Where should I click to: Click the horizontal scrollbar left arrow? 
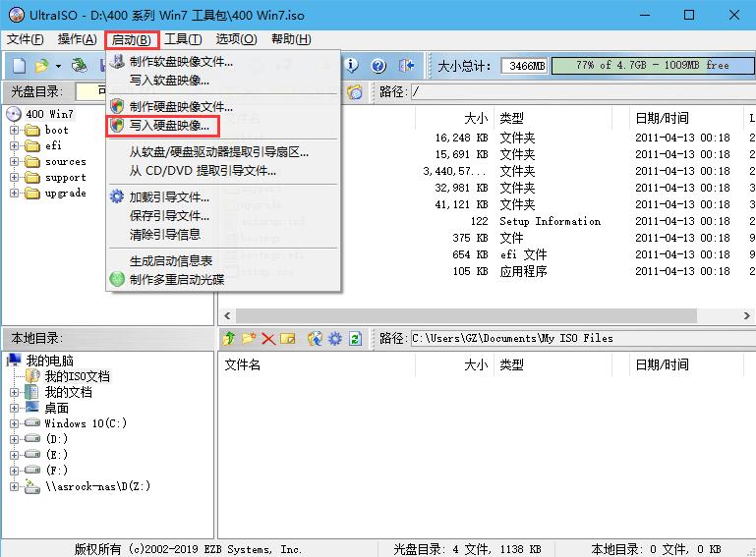(227, 316)
